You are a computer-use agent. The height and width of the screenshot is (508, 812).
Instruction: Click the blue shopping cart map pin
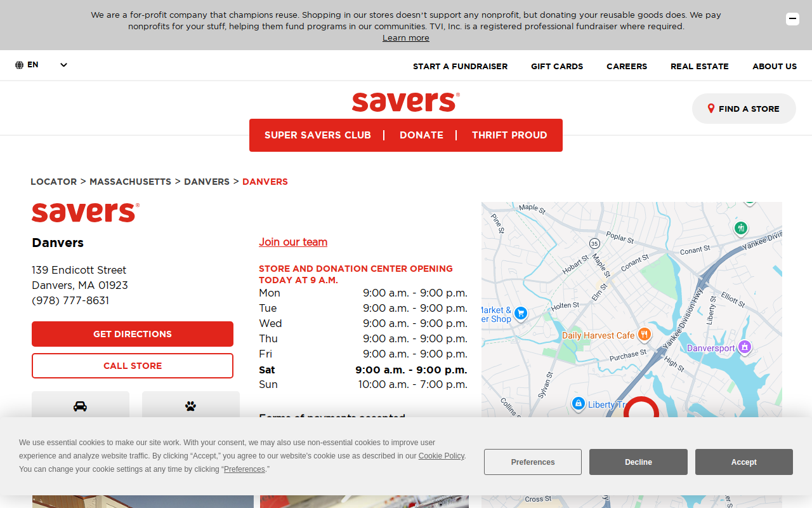(521, 313)
